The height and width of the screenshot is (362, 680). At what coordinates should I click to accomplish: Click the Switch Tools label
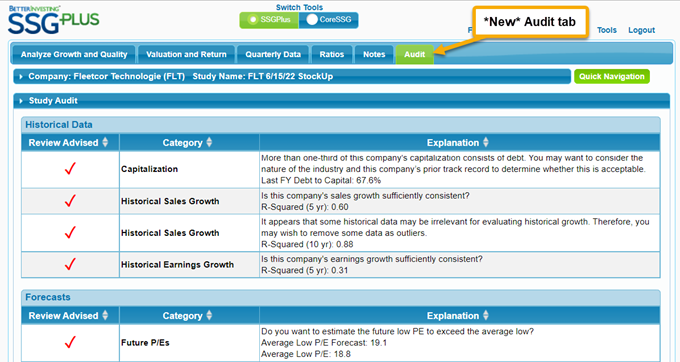tap(299, 7)
